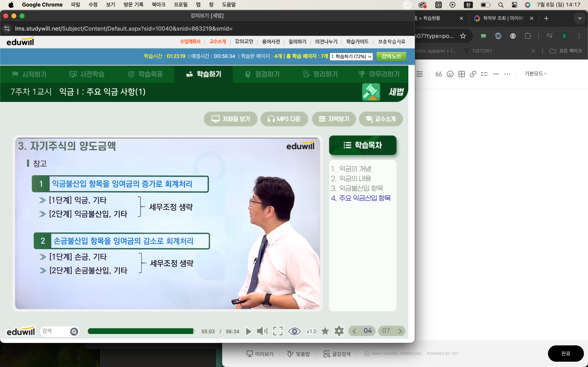Select 3. 익금불산입 항목 in 학습목차
Image resolution: width=588 pixels, height=367 pixels.
coord(357,188)
